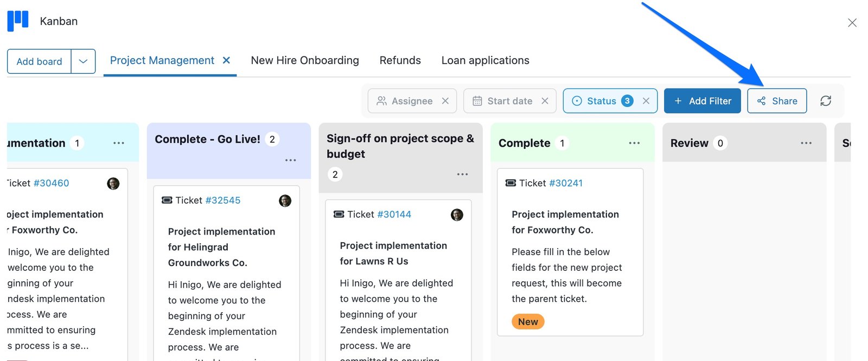Open the Loan applications tab

pyautogui.click(x=486, y=60)
